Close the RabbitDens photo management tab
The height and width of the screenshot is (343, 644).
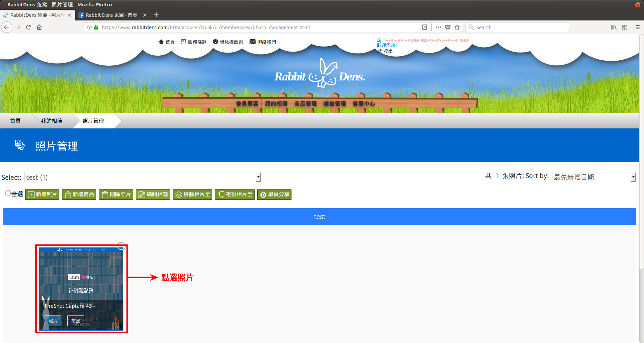[69, 15]
